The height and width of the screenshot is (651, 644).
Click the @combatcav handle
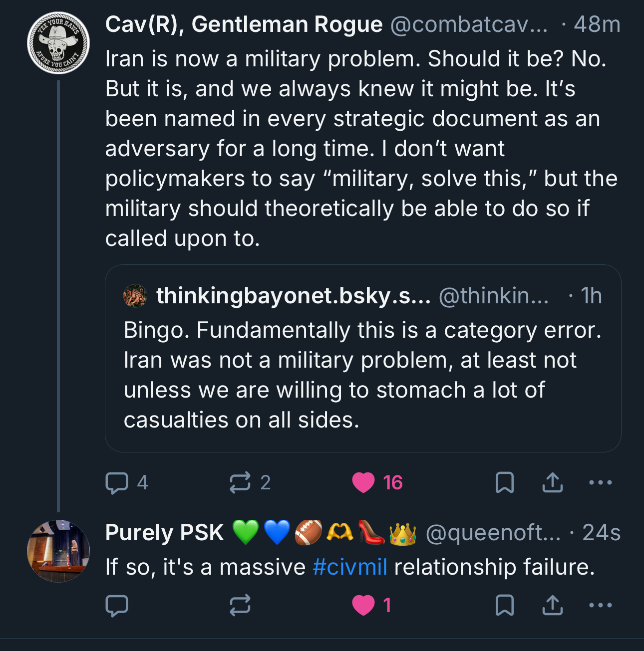click(x=468, y=24)
